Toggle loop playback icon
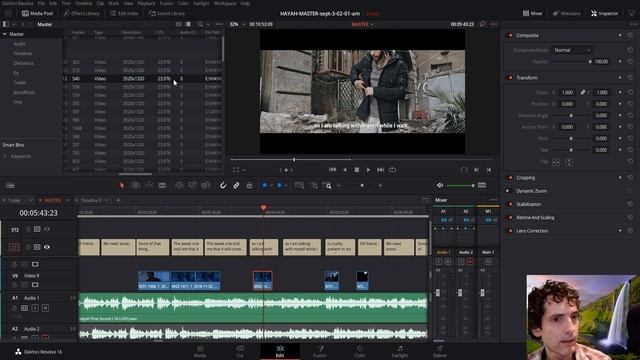 393,170
